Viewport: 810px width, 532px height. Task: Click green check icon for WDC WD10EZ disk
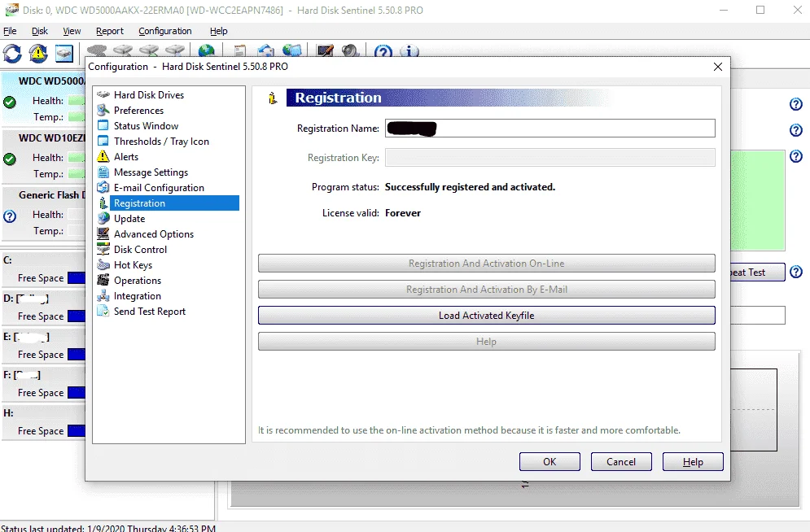click(x=10, y=159)
